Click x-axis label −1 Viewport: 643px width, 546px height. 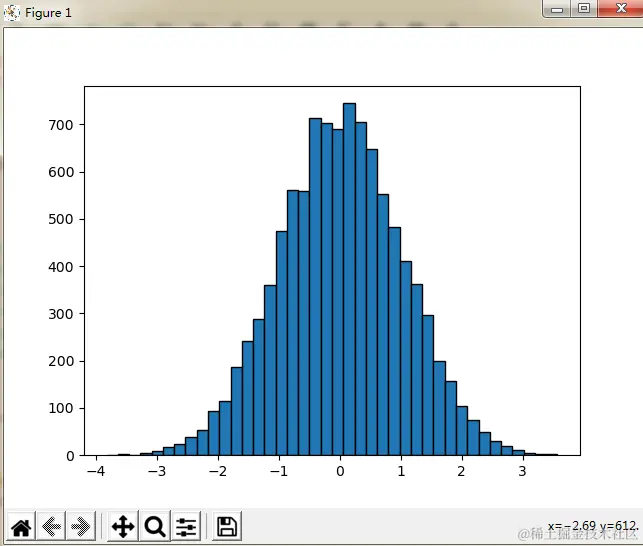(x=279, y=471)
